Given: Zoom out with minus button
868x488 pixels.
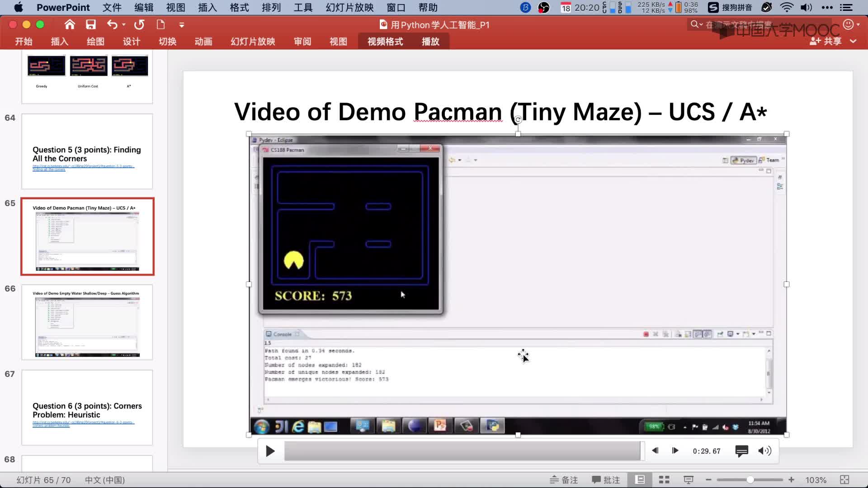Looking at the screenshot, I should pyautogui.click(x=708, y=480).
